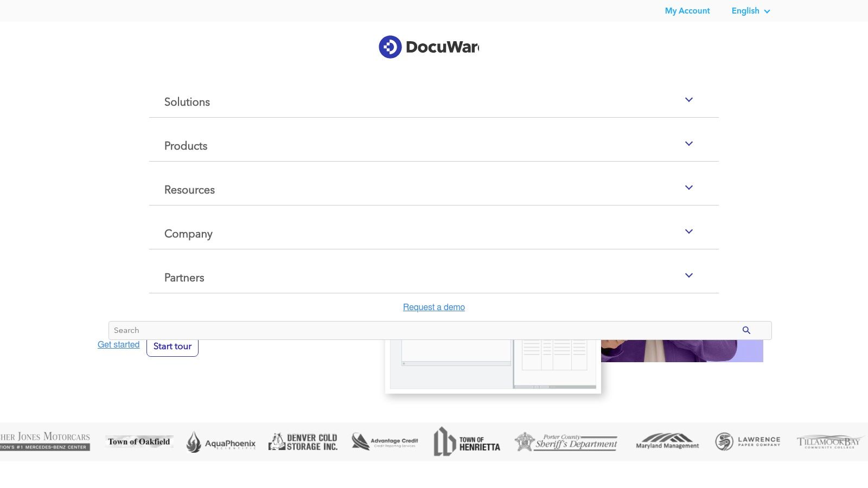Expand the Company chevron
The image size is (868, 488).
689,232
